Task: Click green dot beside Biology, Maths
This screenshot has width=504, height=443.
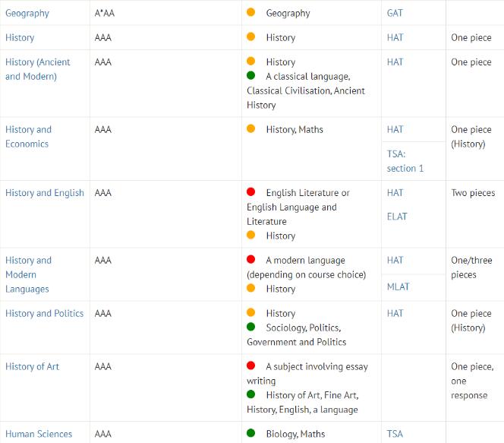Action: pyautogui.click(x=250, y=433)
